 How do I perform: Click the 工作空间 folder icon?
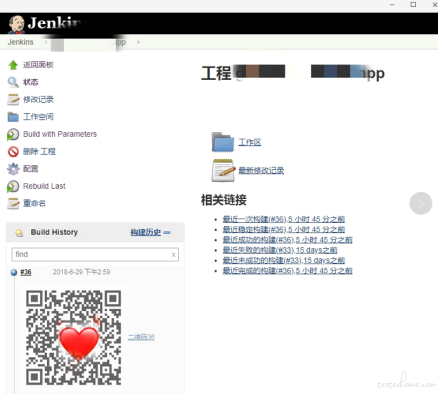point(13,117)
